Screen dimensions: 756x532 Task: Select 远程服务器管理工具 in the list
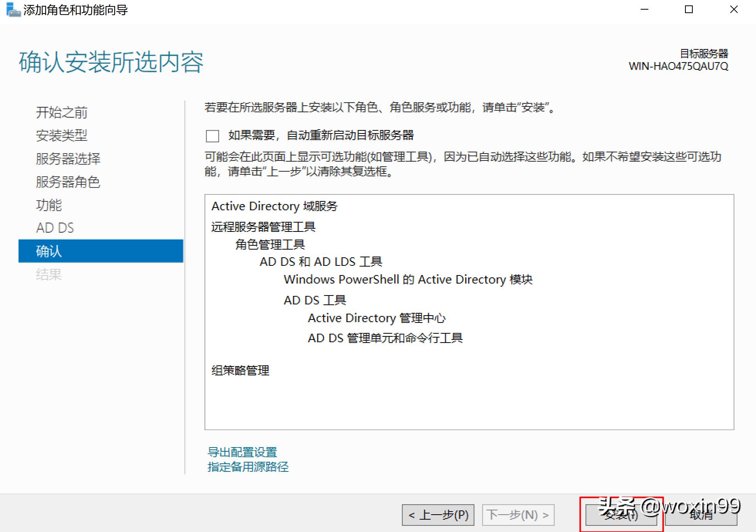pos(263,227)
